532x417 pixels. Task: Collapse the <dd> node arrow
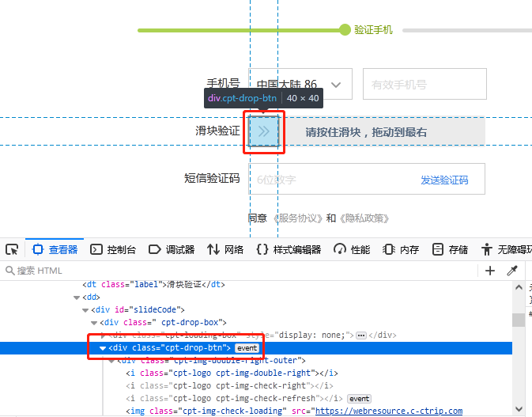pos(77,298)
